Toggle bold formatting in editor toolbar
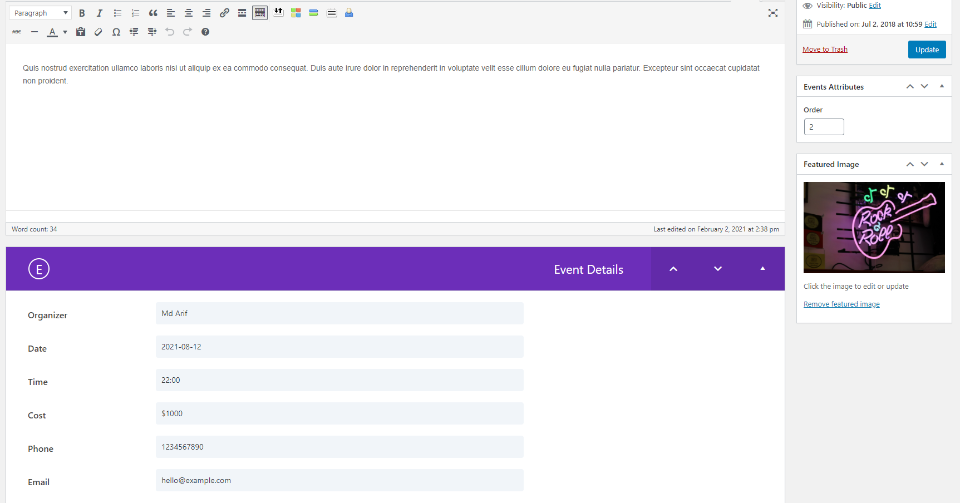 [x=82, y=13]
